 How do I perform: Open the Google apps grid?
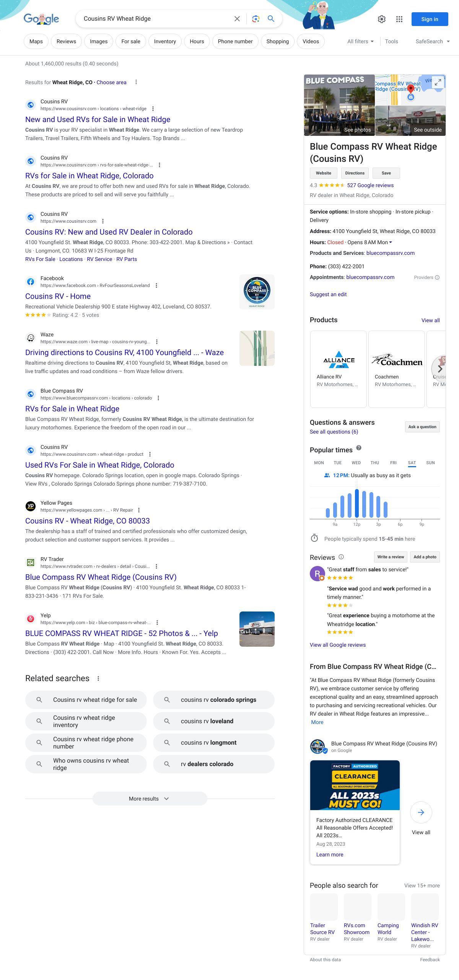coord(399,19)
